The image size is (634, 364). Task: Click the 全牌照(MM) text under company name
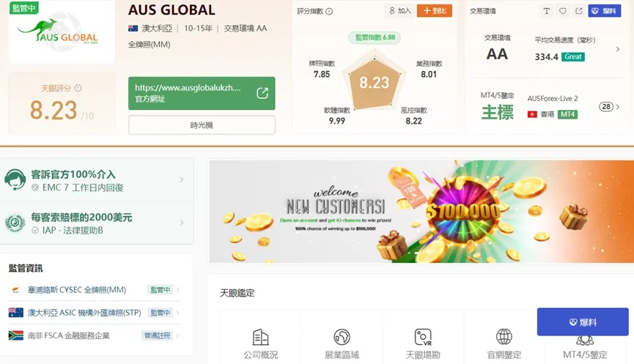point(150,45)
